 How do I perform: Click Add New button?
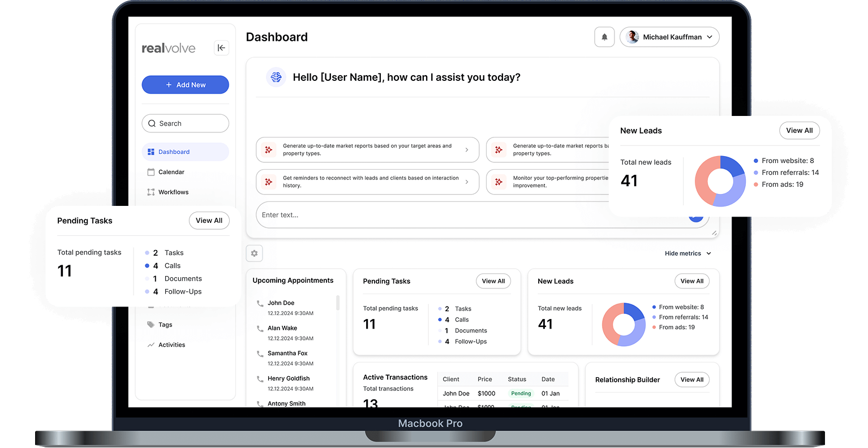click(x=185, y=84)
